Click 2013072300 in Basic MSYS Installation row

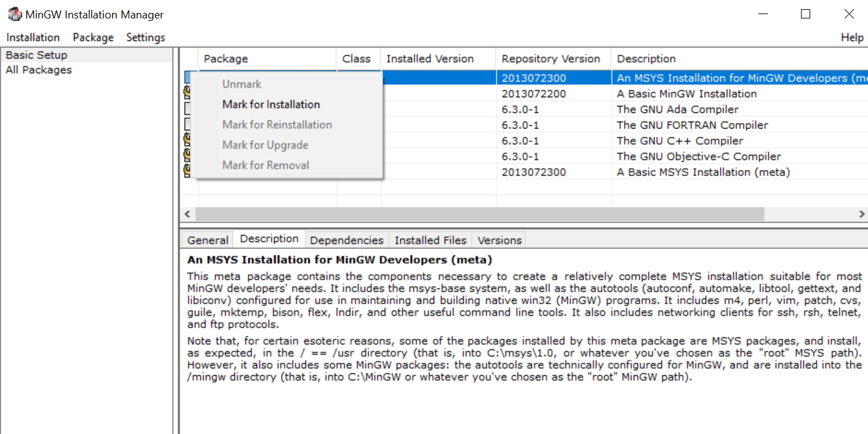click(534, 172)
